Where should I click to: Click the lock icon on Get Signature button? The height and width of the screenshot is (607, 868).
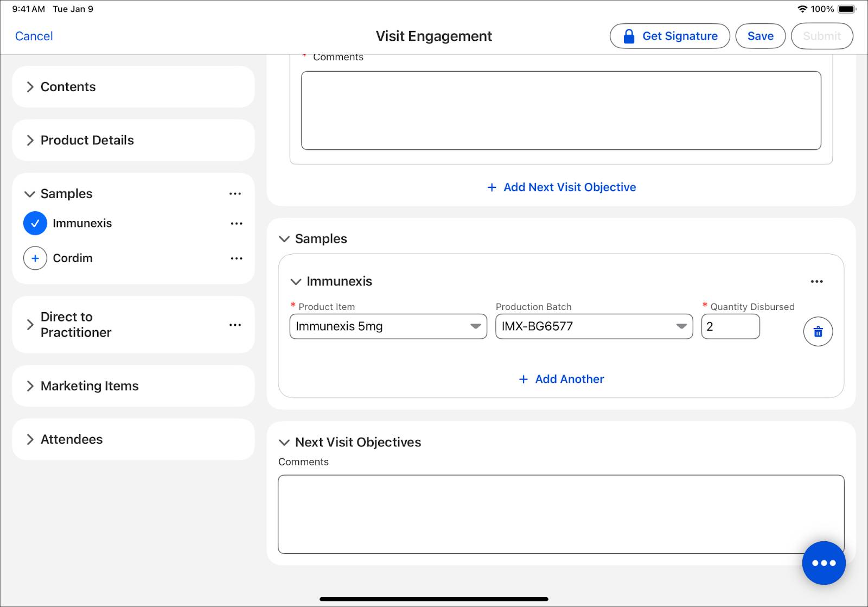[x=628, y=36]
